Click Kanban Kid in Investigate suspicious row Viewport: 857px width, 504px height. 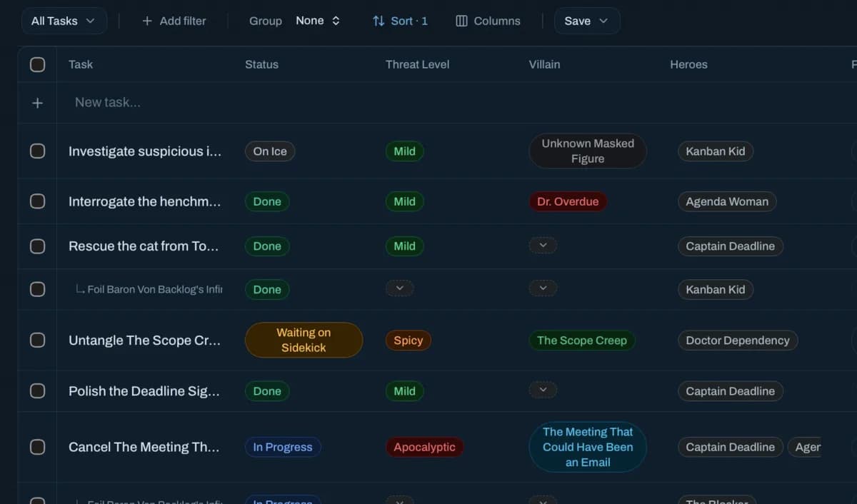tap(716, 151)
